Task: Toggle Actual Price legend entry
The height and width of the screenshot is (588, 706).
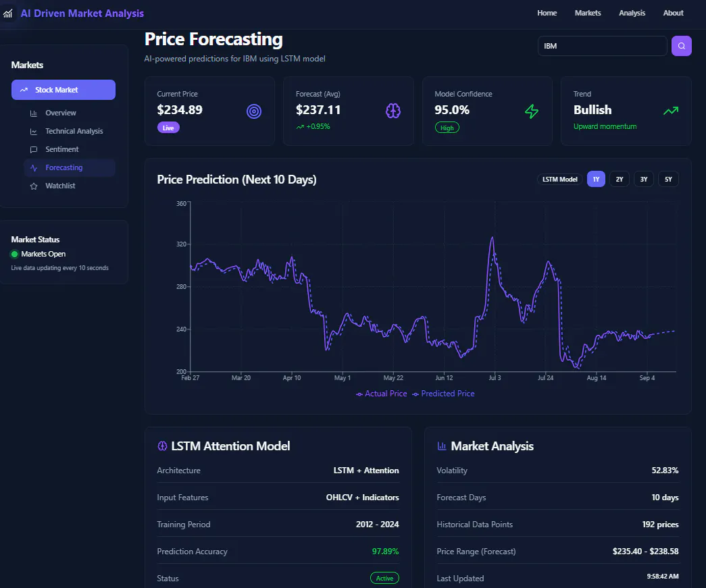Action: pos(381,394)
